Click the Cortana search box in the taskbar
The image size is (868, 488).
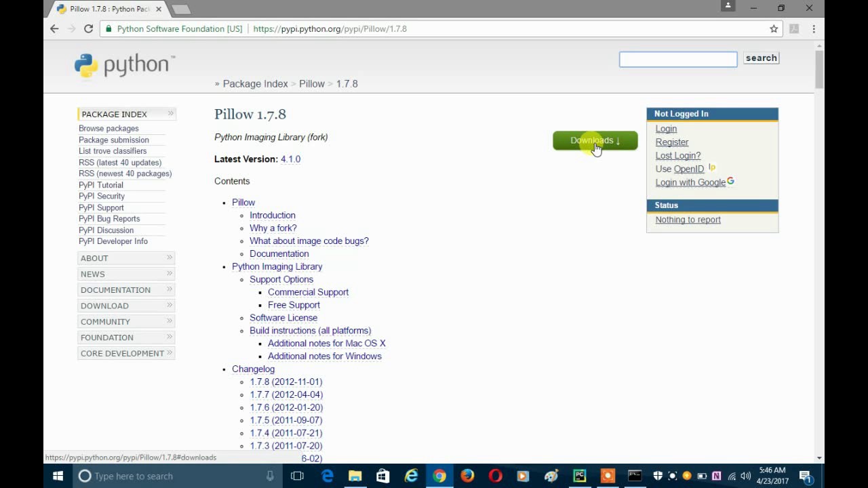(176, 476)
